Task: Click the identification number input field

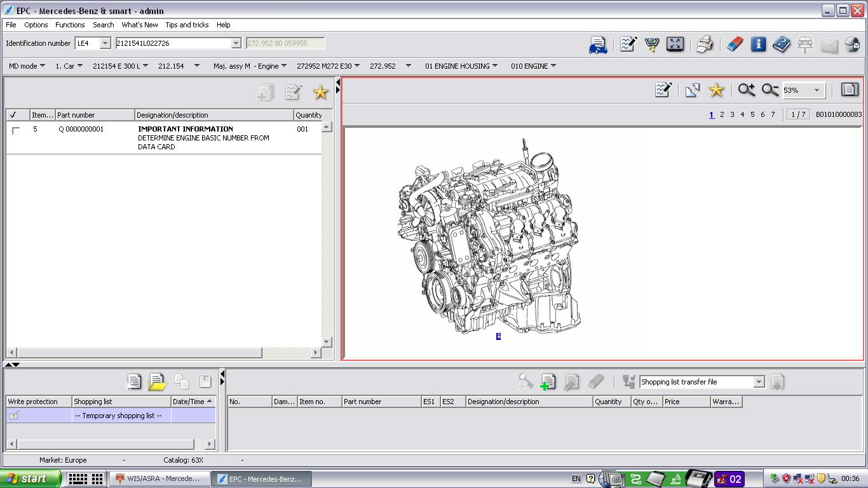Action: (172, 43)
